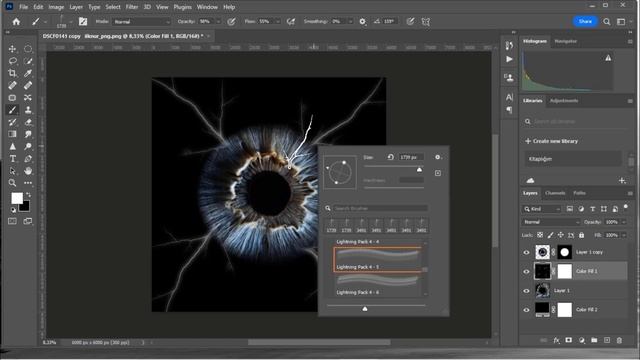Click the brush thumbnail size slider
The width and height of the screenshot is (640, 360).
coord(365,309)
